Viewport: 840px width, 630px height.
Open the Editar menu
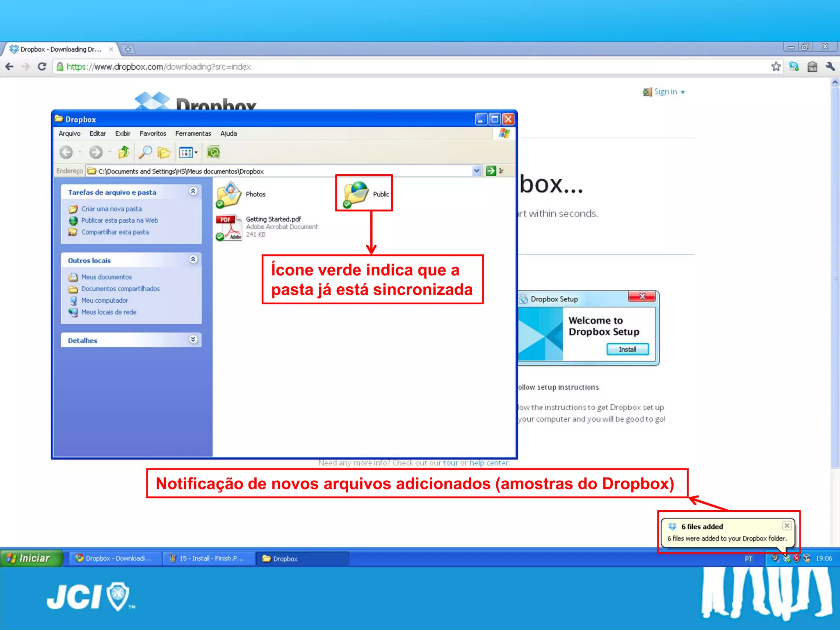98,134
